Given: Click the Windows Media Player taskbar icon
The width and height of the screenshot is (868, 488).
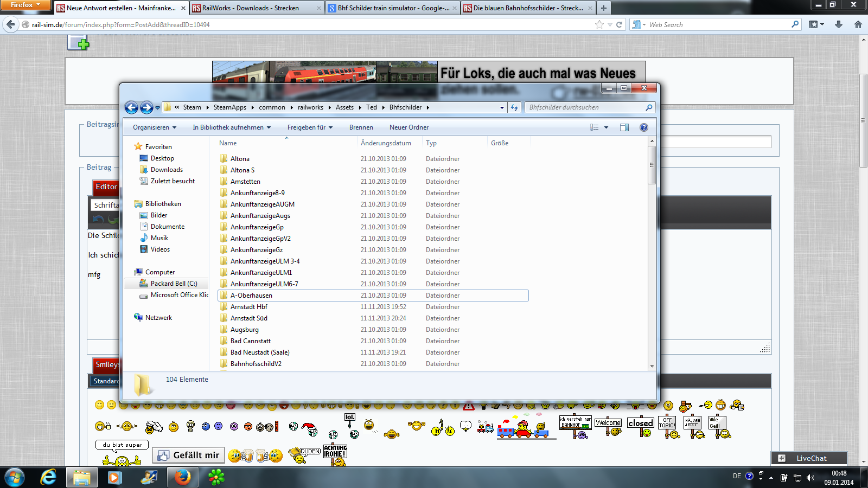Looking at the screenshot, I should tap(114, 477).
